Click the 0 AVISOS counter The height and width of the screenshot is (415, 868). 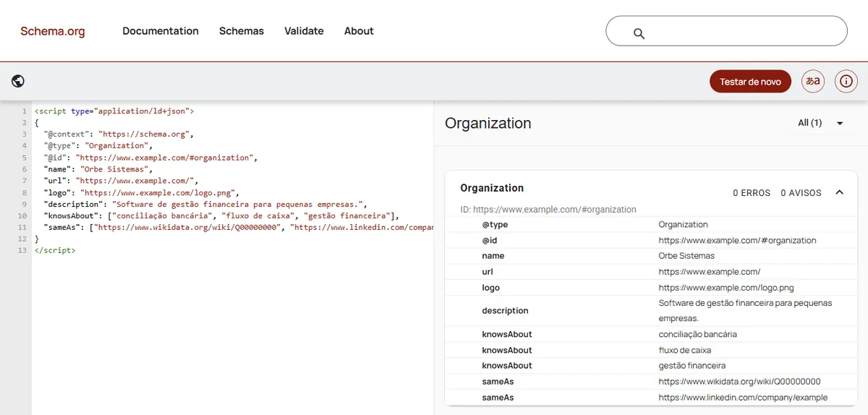pos(801,193)
